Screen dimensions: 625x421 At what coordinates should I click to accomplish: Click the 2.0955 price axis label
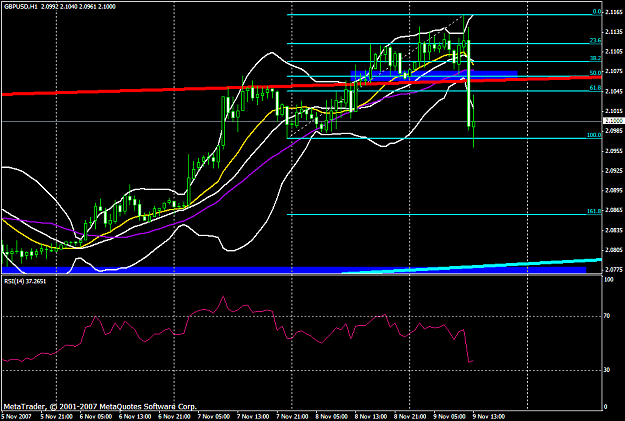(613, 151)
